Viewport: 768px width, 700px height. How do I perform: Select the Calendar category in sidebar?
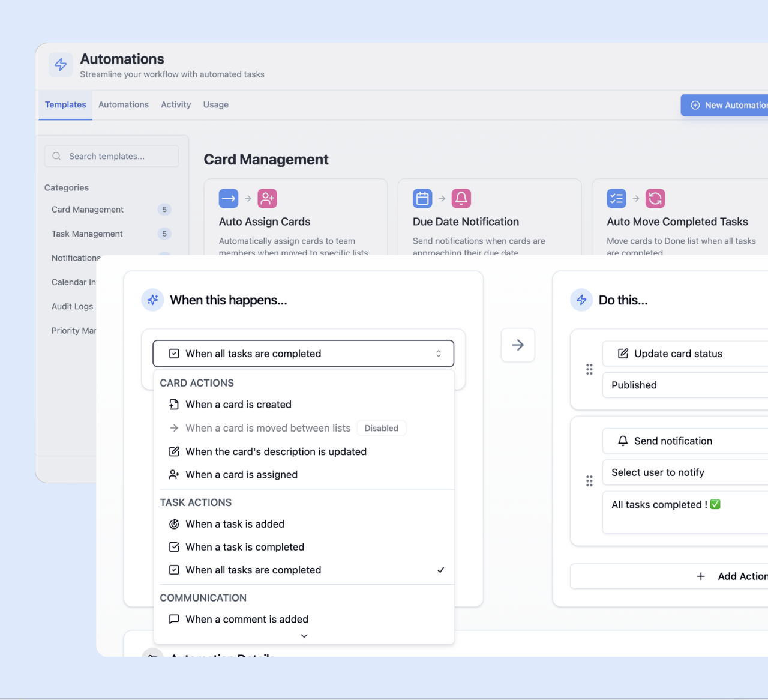[73, 282]
